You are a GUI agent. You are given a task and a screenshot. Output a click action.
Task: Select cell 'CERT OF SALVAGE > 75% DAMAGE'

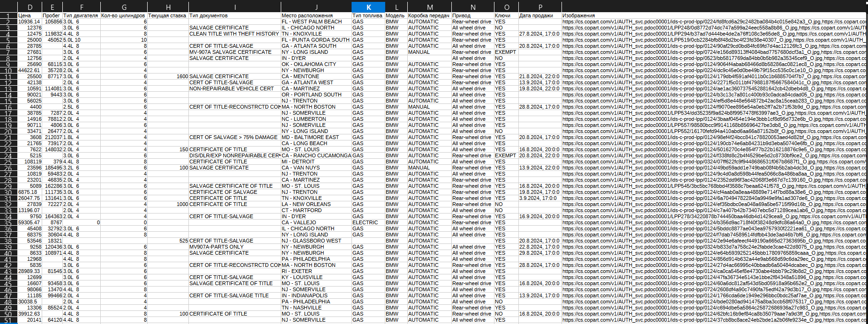(x=235, y=137)
